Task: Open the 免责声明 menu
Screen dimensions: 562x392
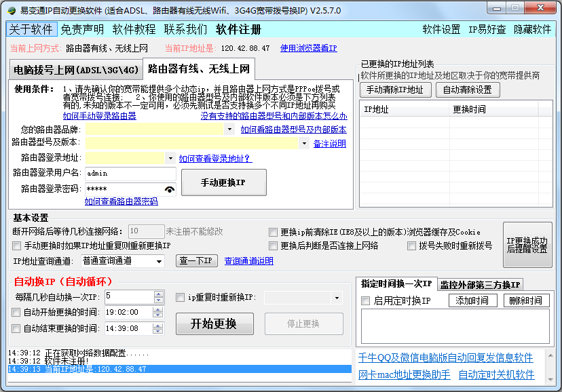Action: (82, 29)
